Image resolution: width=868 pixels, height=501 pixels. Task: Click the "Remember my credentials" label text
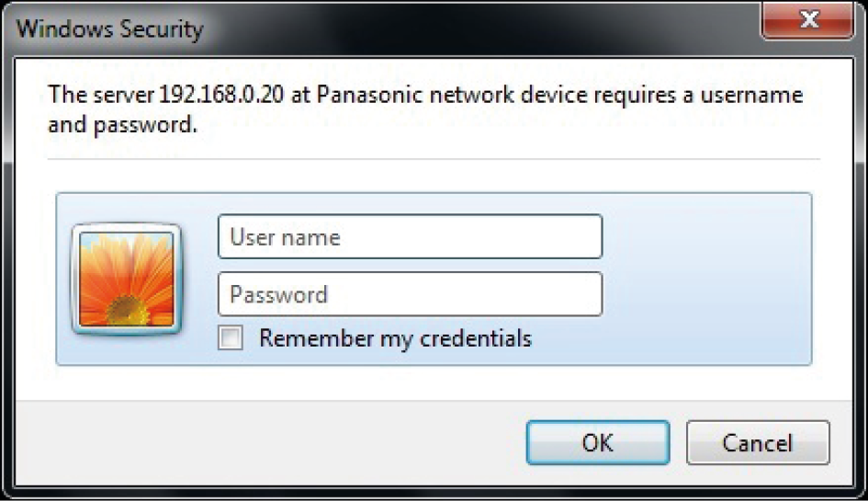point(395,338)
